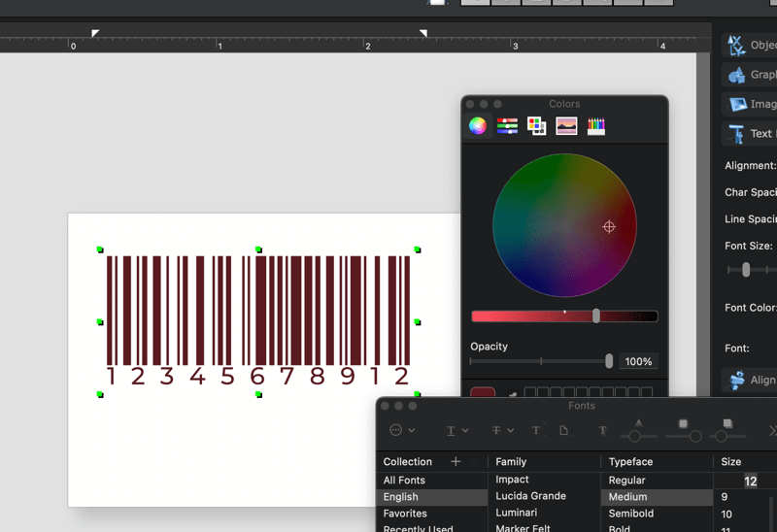Choose the Lucida Grande font family
The image size is (777, 532).
coord(544,496)
